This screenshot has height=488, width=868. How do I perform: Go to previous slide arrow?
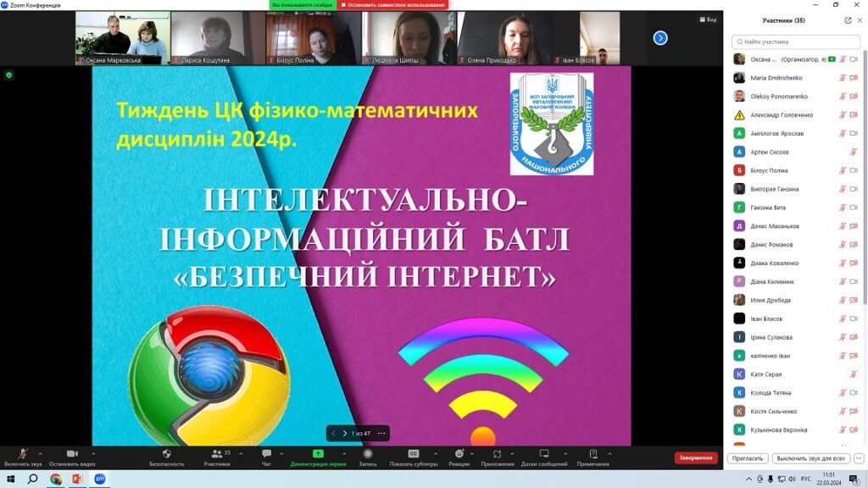tap(333, 433)
